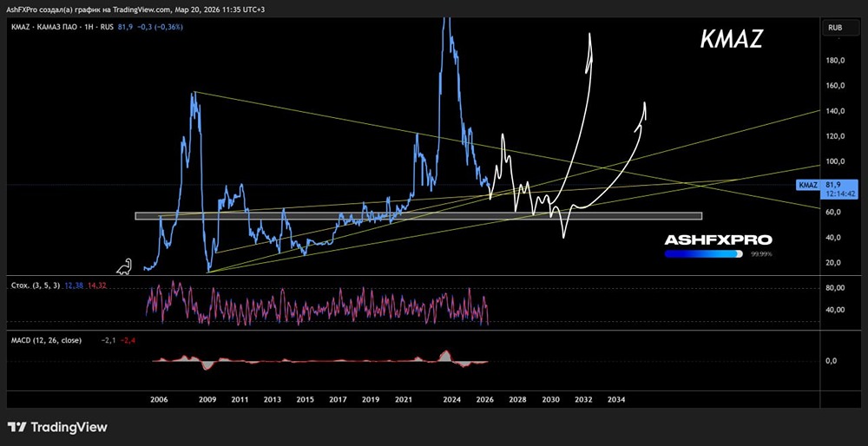Viewport: 868px width, 446px height.
Task: Click 2028 on the time axis
Action: pos(517,399)
